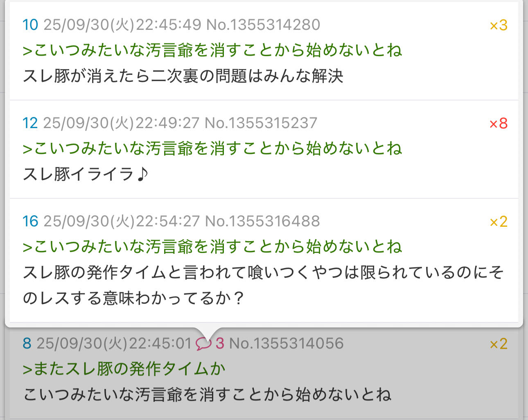The image size is (528, 420).
Task: Open the reply bubble icon on post 8
Action: pos(203,343)
